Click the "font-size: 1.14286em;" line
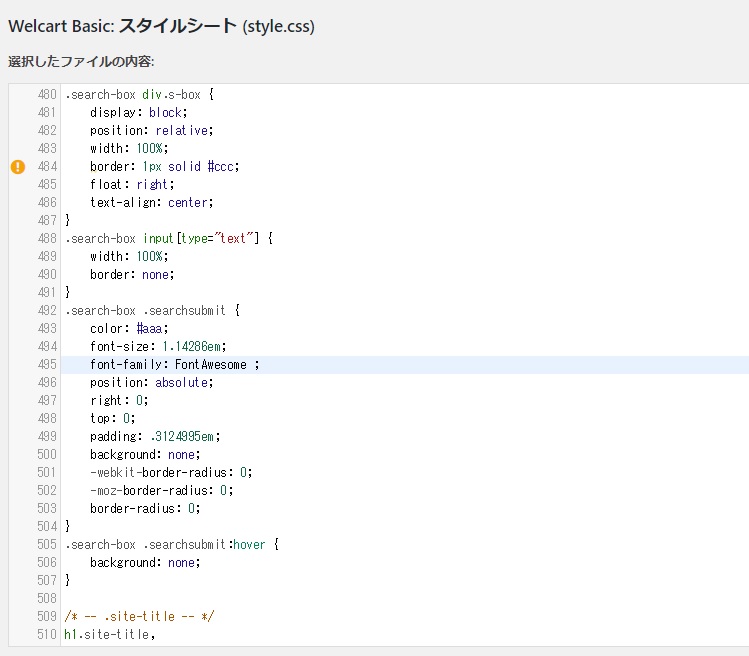 (158, 346)
